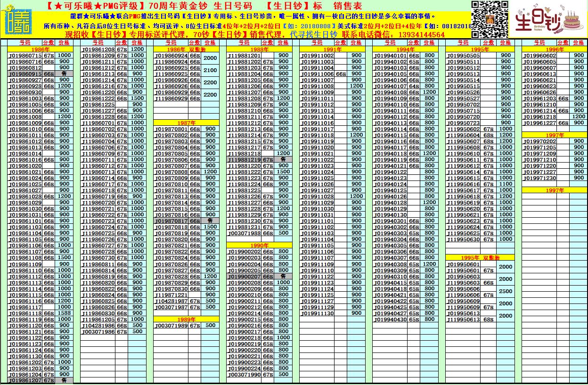
Task: Select cell J019911002
Action: click(x=318, y=56)
